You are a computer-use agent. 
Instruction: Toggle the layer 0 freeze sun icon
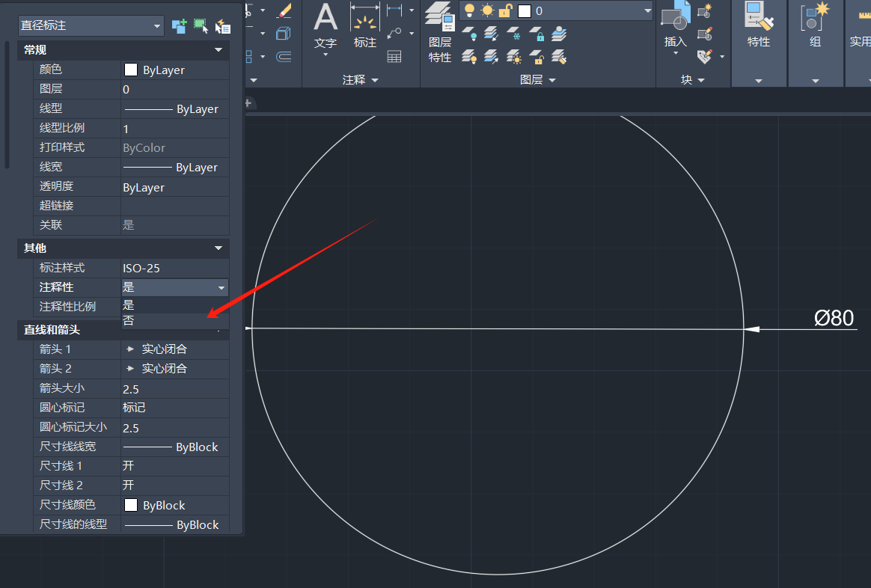488,10
